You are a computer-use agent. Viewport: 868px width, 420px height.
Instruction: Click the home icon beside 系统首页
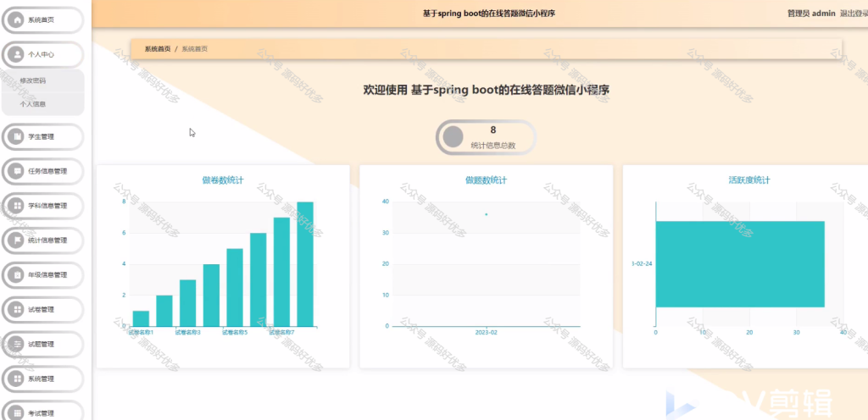click(17, 19)
